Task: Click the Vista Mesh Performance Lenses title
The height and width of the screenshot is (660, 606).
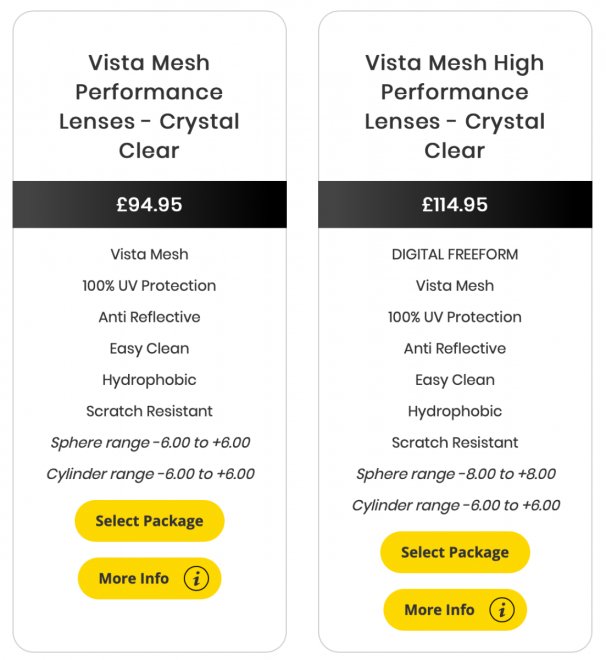Action: [x=149, y=106]
